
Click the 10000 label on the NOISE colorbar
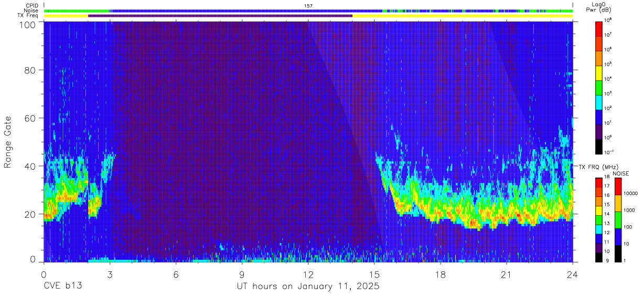pyautogui.click(x=632, y=193)
